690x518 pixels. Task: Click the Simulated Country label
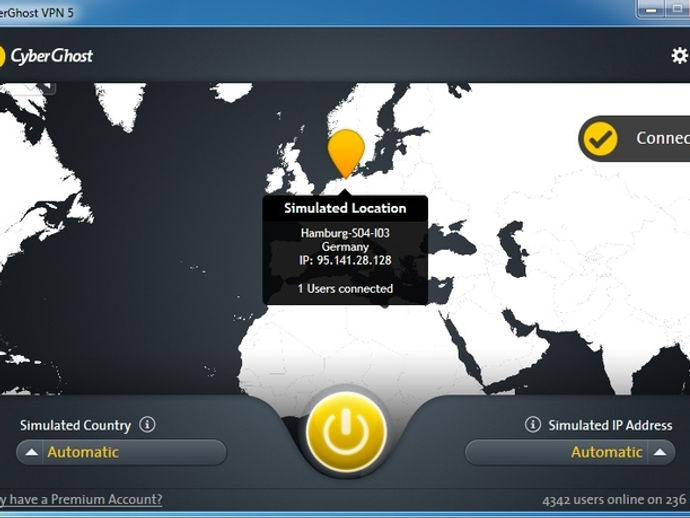(x=76, y=425)
